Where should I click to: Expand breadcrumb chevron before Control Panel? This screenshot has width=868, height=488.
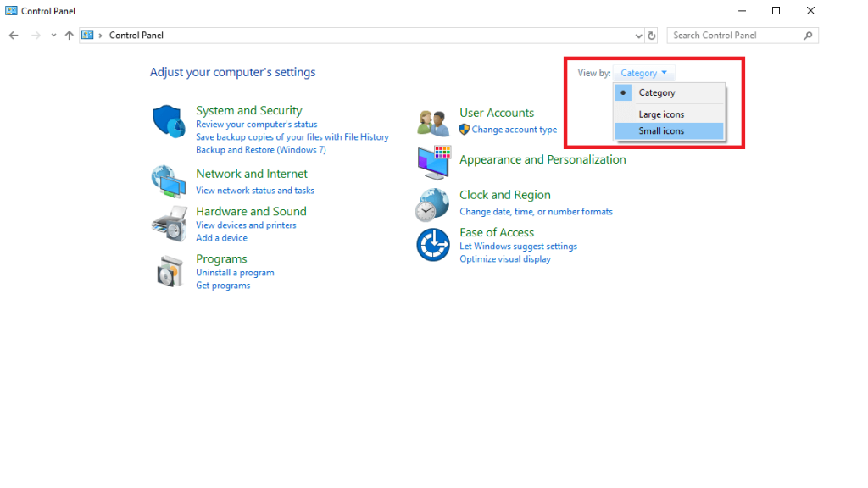[x=100, y=36]
